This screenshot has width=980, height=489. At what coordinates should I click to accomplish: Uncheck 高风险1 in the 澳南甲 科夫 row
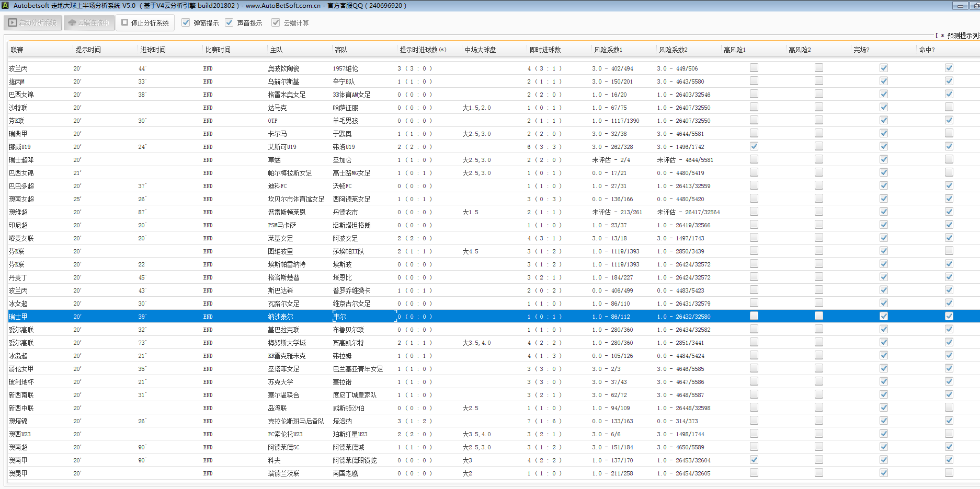(x=754, y=460)
